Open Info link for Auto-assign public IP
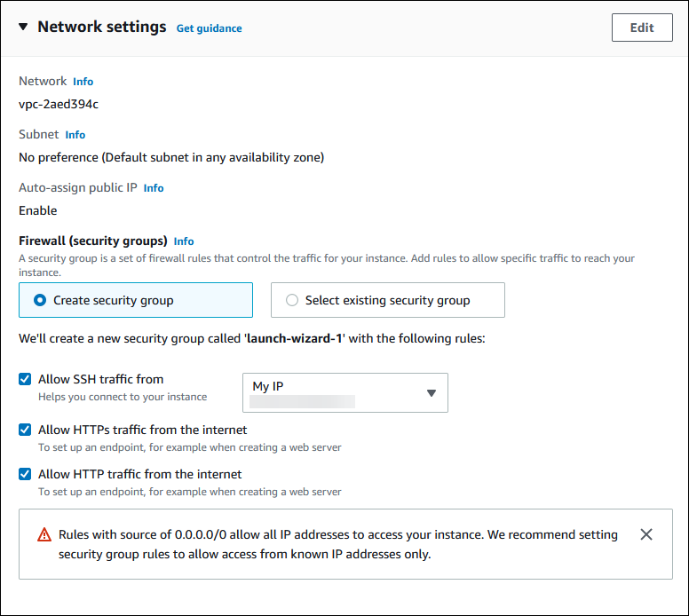 tap(154, 188)
